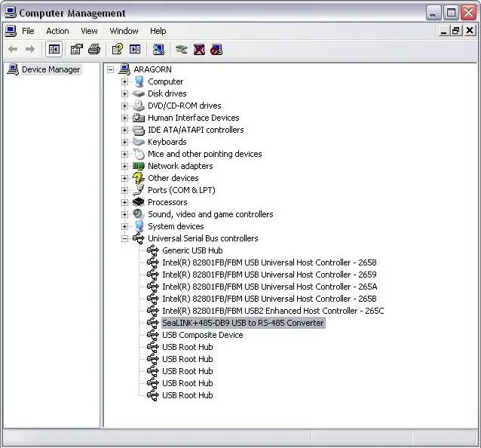The width and height of the screenshot is (481, 448).
Task: Click the Print toolbar icon
Action: (x=94, y=49)
